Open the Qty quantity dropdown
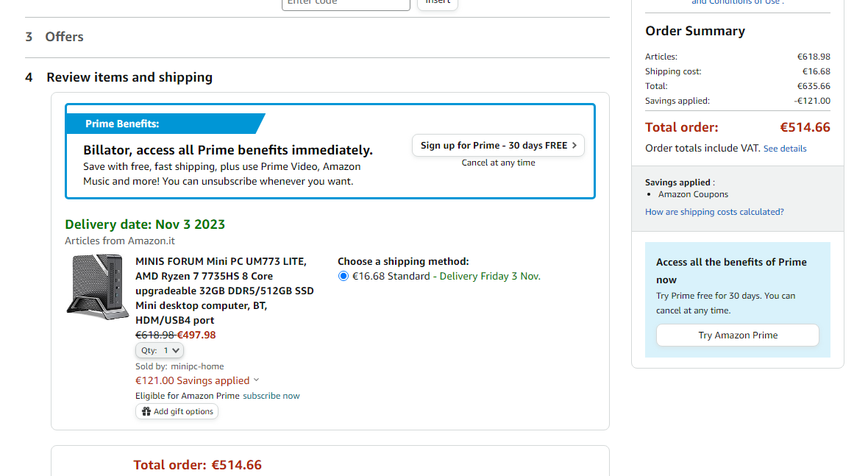The height and width of the screenshot is (476, 868). click(x=160, y=351)
